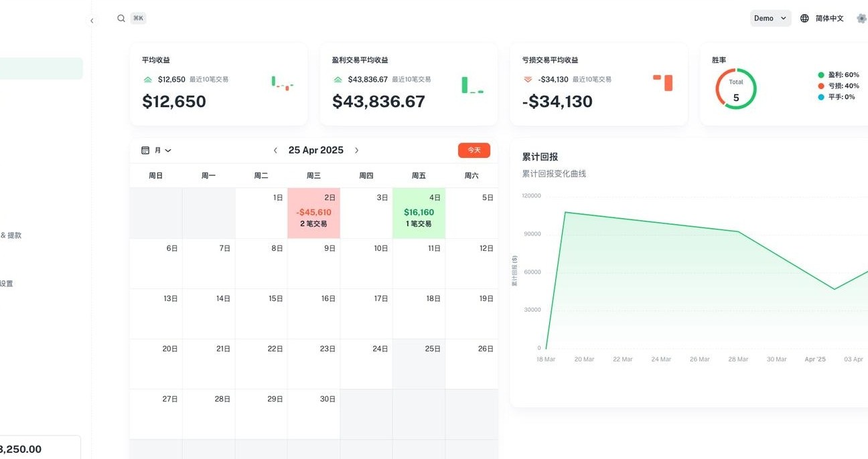Open the 简体中文 language selector
The height and width of the screenshot is (459, 868).
click(829, 19)
